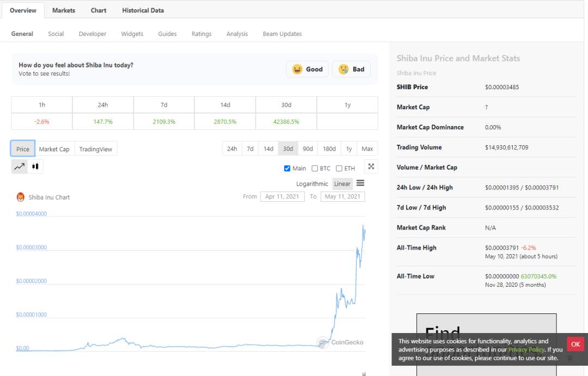This screenshot has height=376, width=588.
Task: Click the Market Cap Rank N/A value
Action: click(491, 227)
